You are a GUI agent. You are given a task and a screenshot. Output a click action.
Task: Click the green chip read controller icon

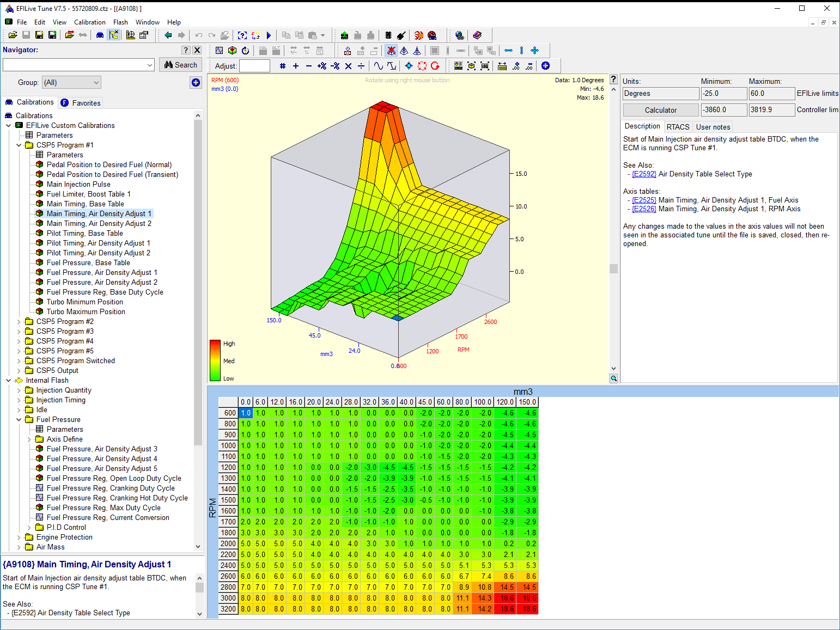coord(344,35)
